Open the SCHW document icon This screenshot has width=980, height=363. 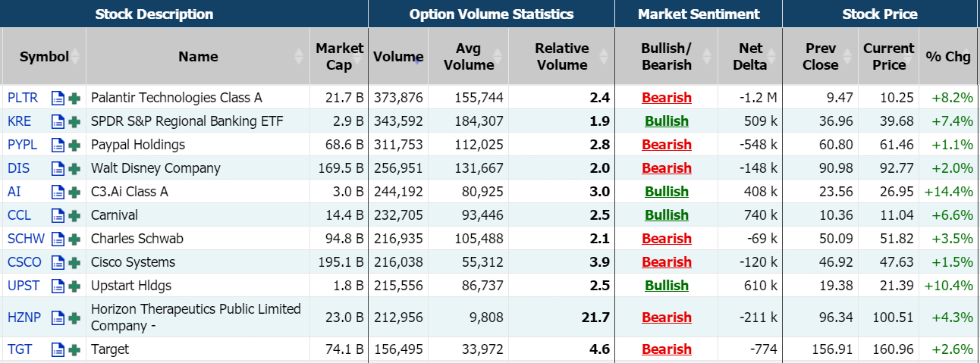58,239
